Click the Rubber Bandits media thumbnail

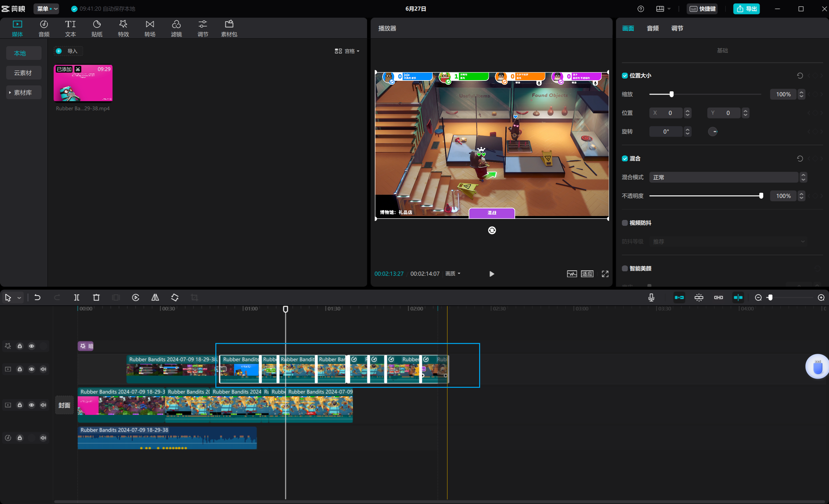pos(83,83)
